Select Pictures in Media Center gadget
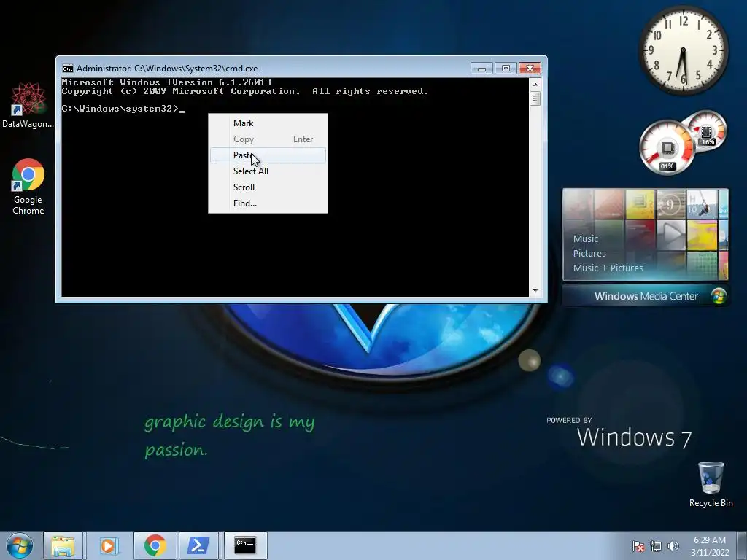This screenshot has width=747, height=560. tap(589, 253)
